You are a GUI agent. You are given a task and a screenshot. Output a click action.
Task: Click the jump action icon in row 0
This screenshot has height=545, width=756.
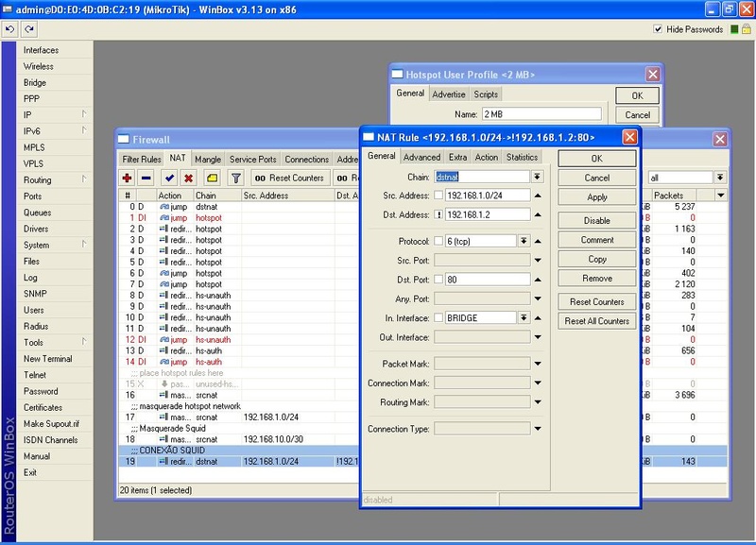[164, 207]
